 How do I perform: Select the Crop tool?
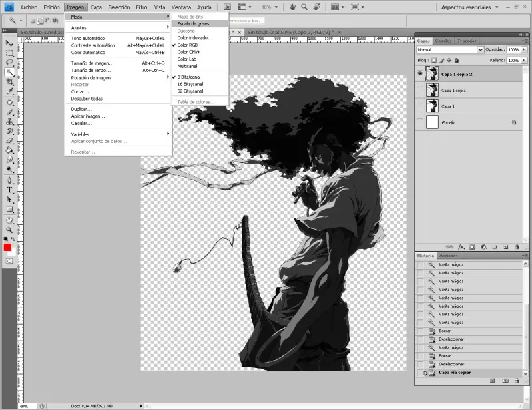click(9, 82)
